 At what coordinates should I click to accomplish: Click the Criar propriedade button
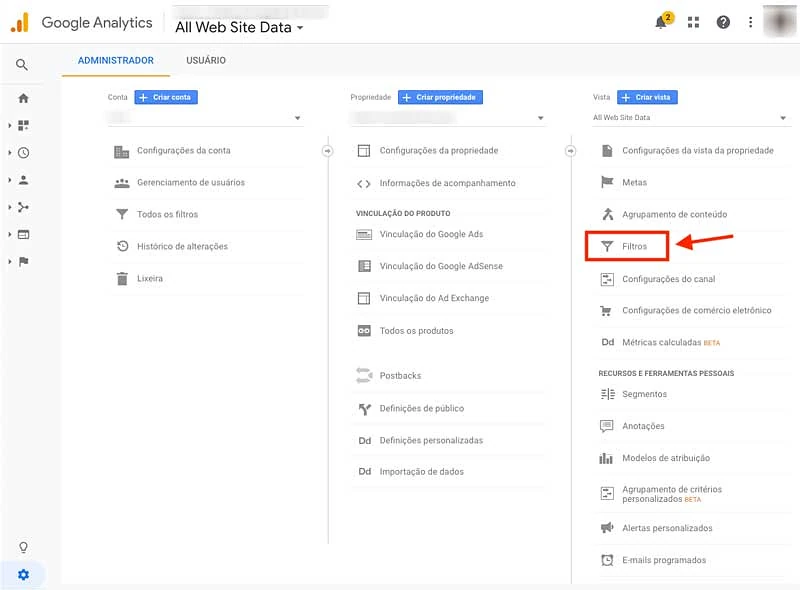(440, 97)
